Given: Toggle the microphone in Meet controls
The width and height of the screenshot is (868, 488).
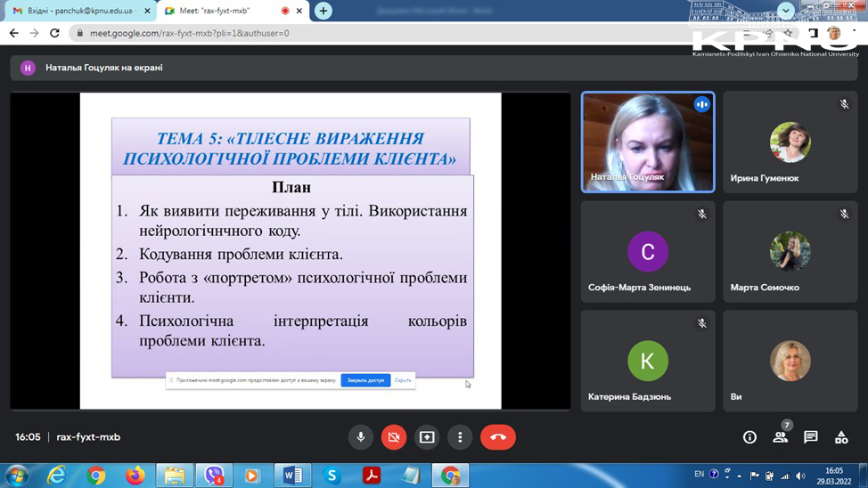Looking at the screenshot, I should point(361,437).
